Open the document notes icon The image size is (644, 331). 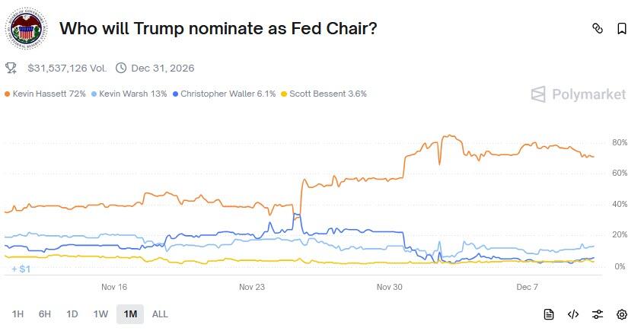tap(549, 314)
